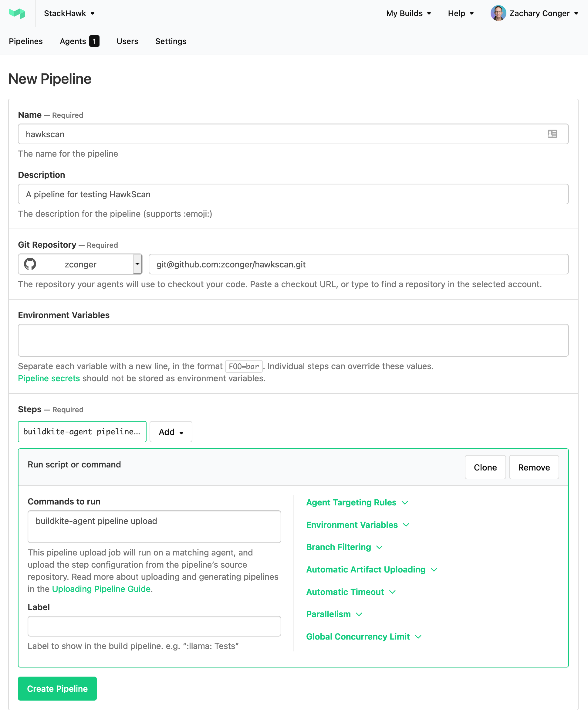Viewport: 588px width, 720px height.
Task: Open the zconger repository account dropdown
Action: click(137, 264)
